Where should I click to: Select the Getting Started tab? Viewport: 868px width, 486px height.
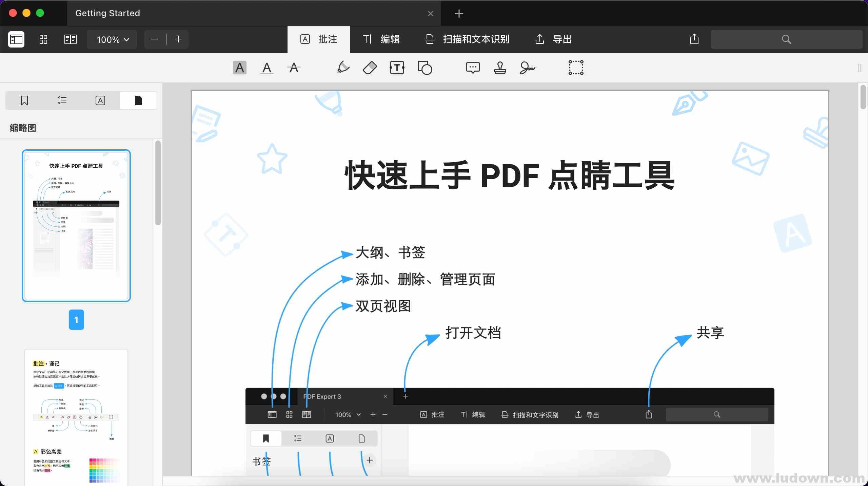[x=254, y=13]
